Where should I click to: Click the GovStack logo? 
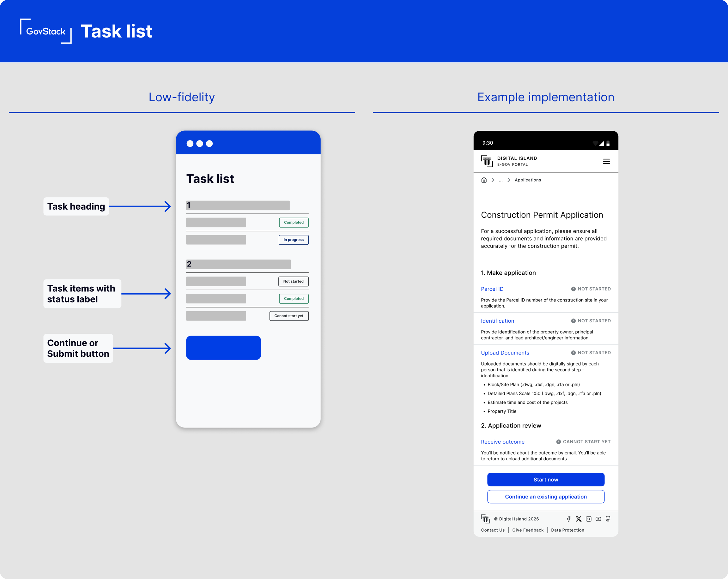click(x=45, y=31)
